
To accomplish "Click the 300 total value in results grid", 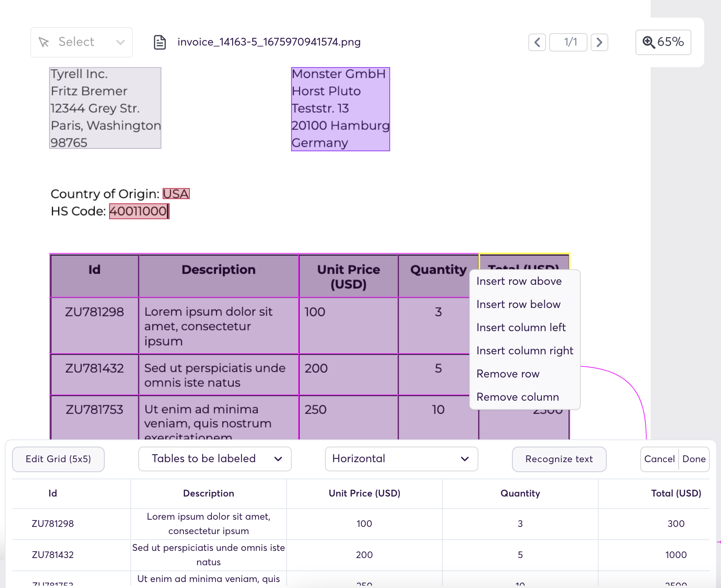I will 676,524.
